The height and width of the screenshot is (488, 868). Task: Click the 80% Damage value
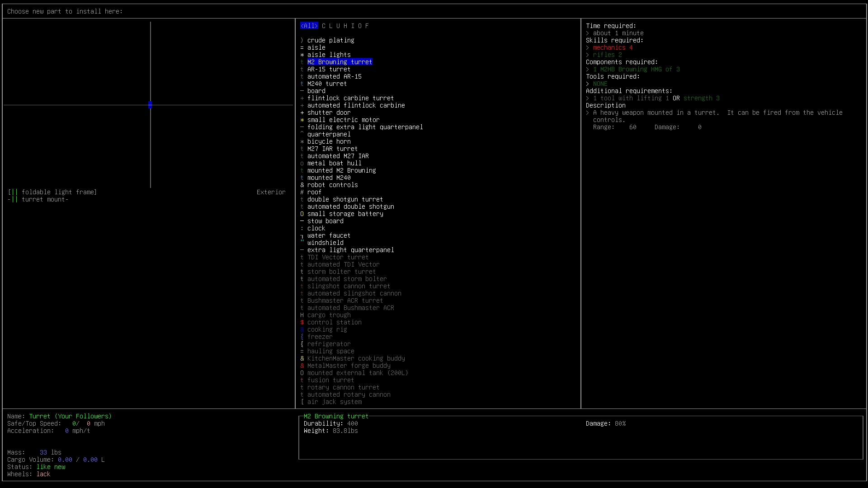[620, 423]
